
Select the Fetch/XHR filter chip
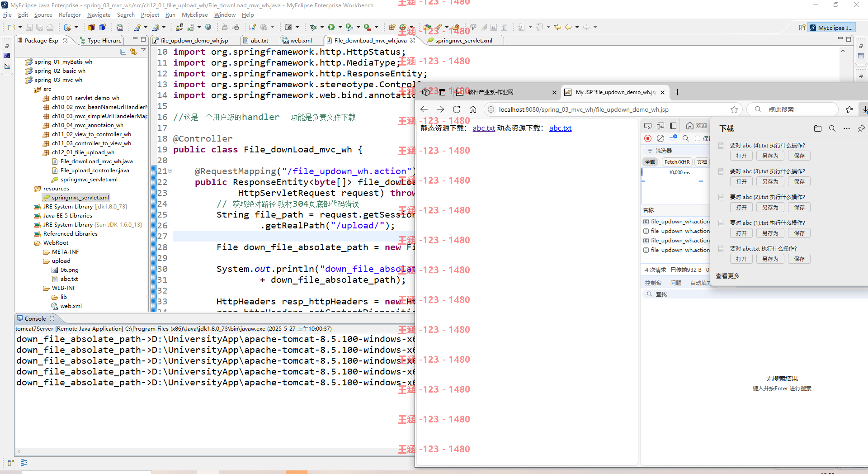click(x=677, y=162)
